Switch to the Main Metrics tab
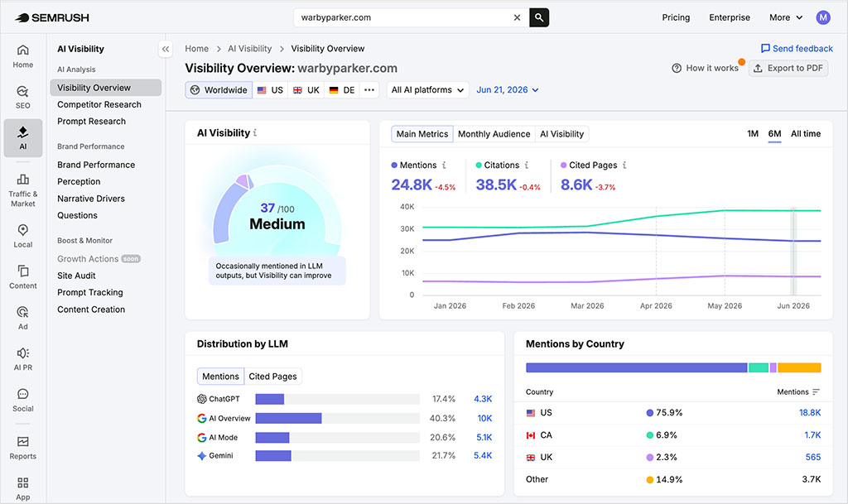Viewport: 848px width, 504px height. click(x=422, y=134)
